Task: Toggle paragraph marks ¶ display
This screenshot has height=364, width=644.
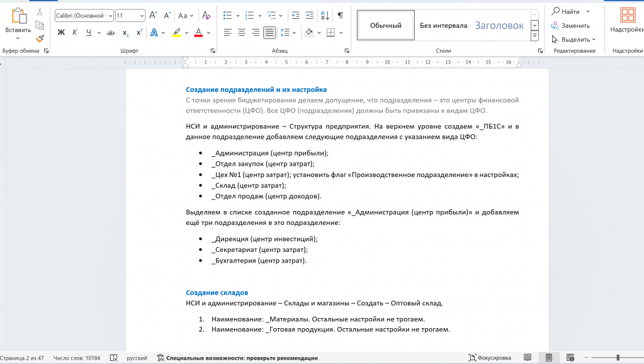Action: (x=341, y=16)
